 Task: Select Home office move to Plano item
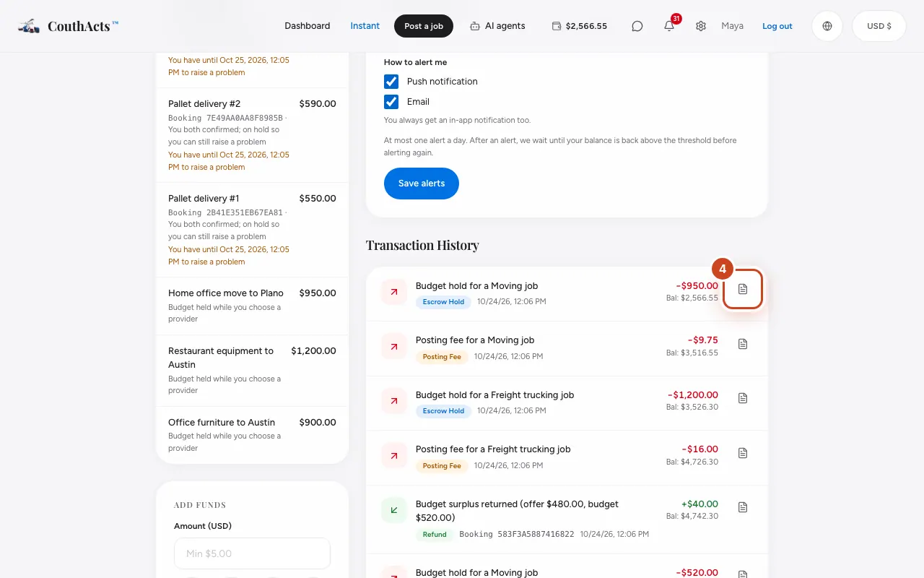coord(252,306)
